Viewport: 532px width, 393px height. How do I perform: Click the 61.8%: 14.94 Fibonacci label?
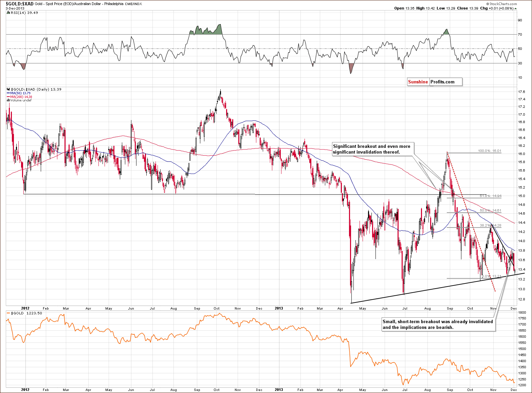coord(491,196)
